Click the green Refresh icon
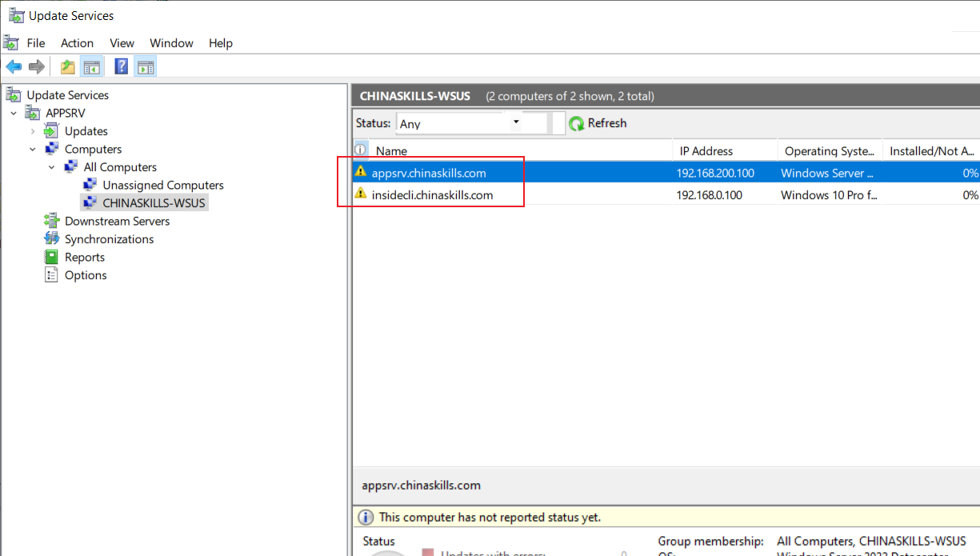The image size is (980, 556). (577, 123)
